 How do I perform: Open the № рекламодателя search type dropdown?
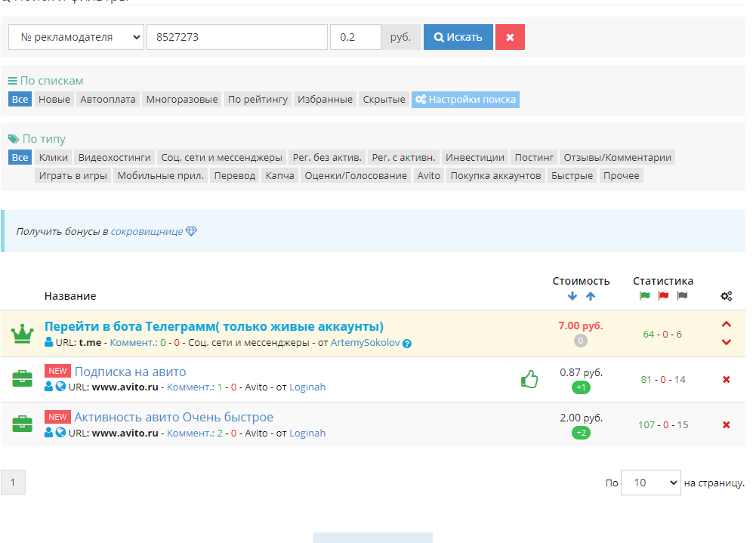pos(76,37)
